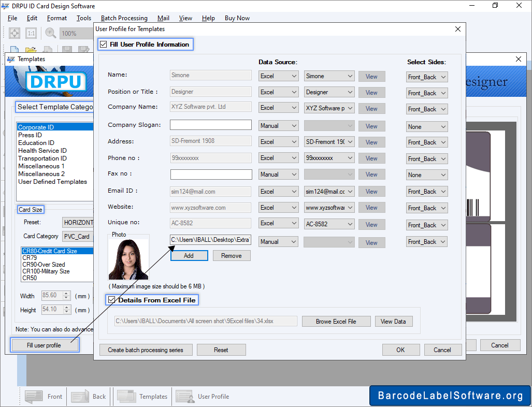This screenshot has width=532, height=407.
Task: Expand the Name row Select Sides dropdown
Action: pyautogui.click(x=427, y=77)
